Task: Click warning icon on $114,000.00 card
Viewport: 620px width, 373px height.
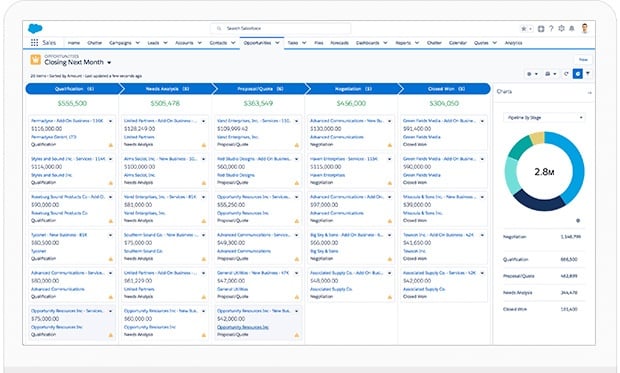Action: 111,183
